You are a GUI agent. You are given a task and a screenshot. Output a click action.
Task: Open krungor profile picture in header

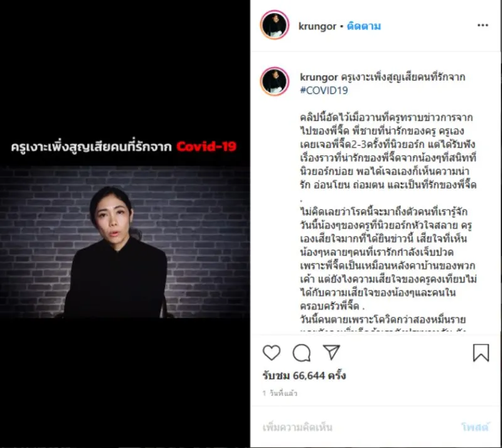coord(275,25)
